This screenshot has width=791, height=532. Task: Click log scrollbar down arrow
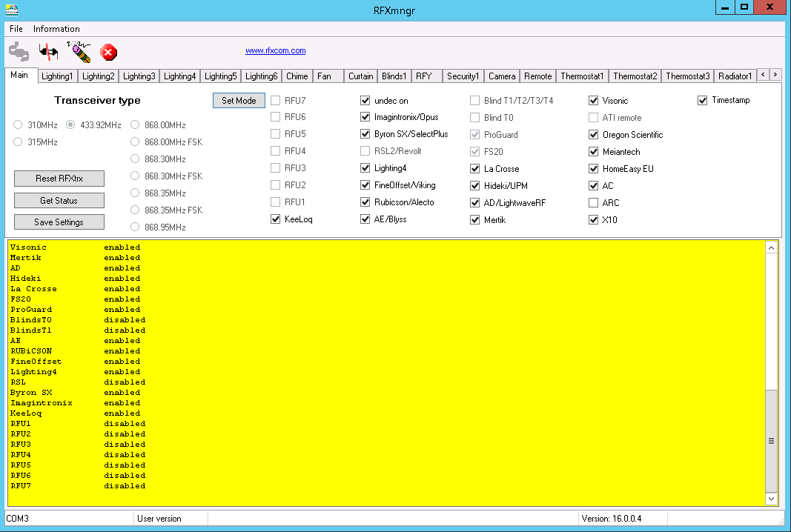click(x=771, y=499)
